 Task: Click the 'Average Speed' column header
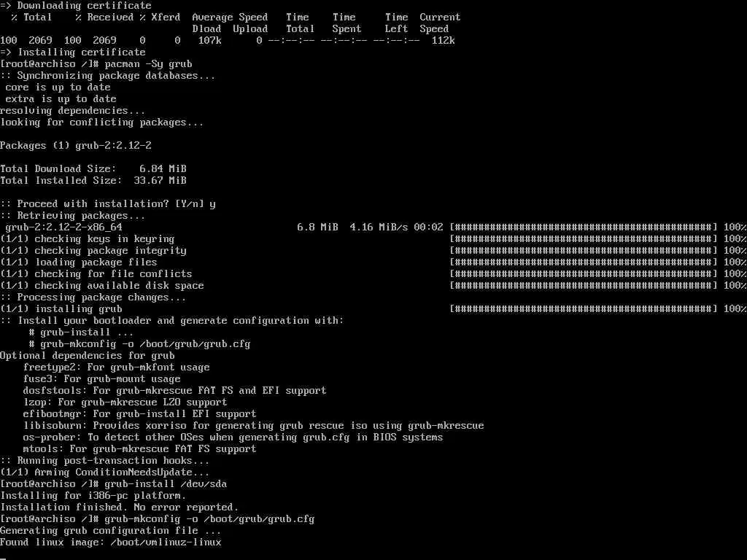tap(230, 17)
